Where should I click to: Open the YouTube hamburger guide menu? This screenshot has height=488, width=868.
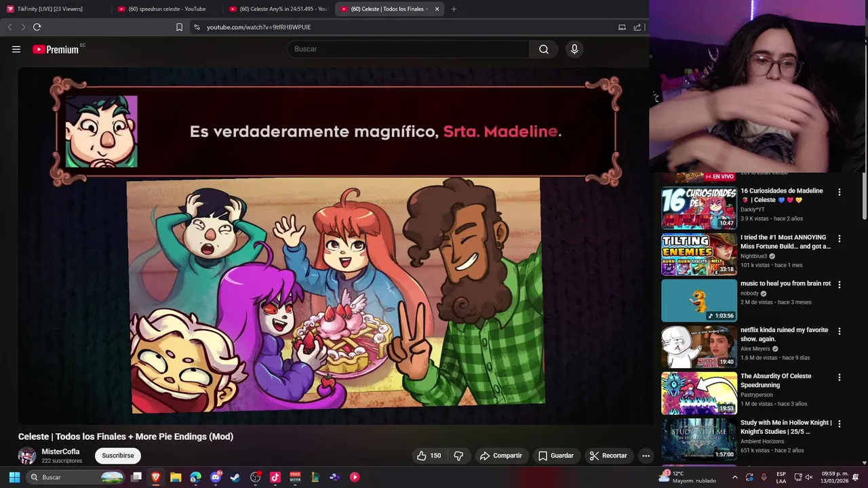(x=16, y=49)
